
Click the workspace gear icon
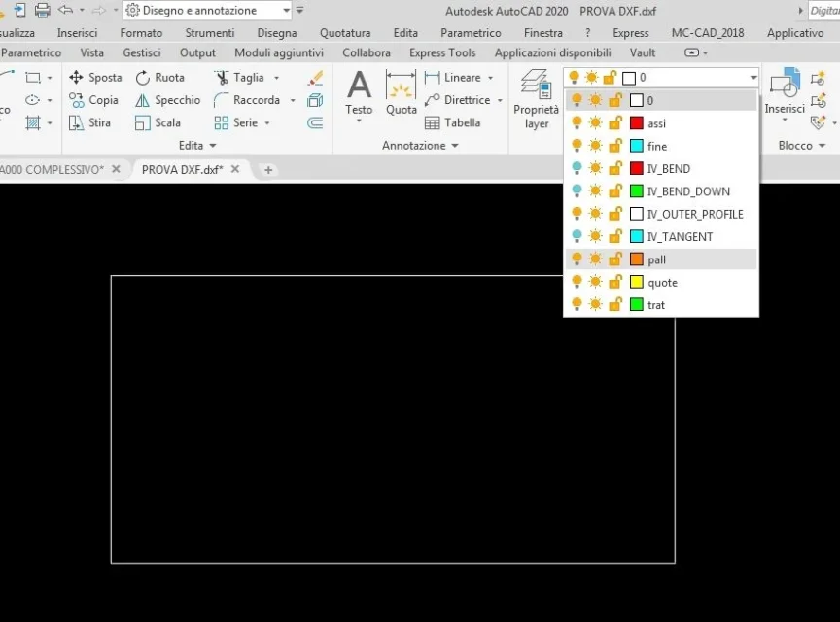click(x=132, y=10)
